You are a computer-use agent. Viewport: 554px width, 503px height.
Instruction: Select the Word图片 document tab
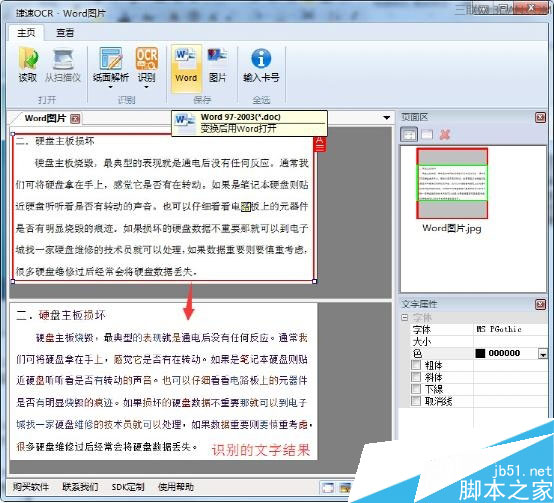point(46,118)
